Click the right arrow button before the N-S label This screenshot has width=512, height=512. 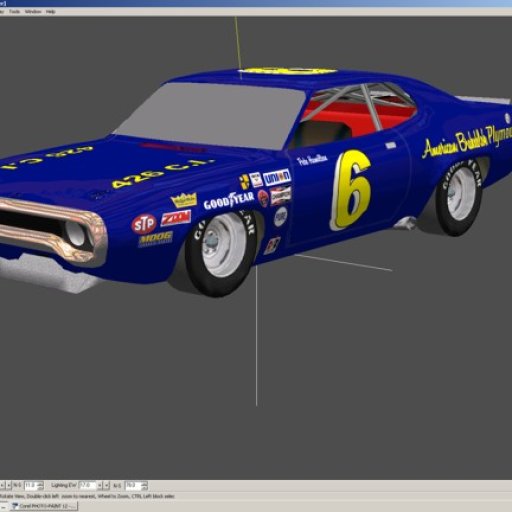[9, 485]
